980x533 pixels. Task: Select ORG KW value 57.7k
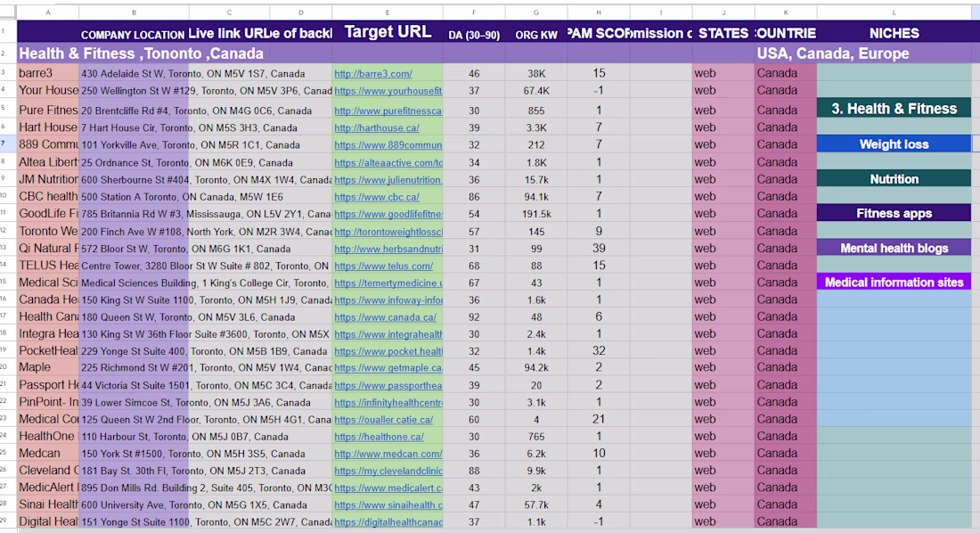click(536, 504)
